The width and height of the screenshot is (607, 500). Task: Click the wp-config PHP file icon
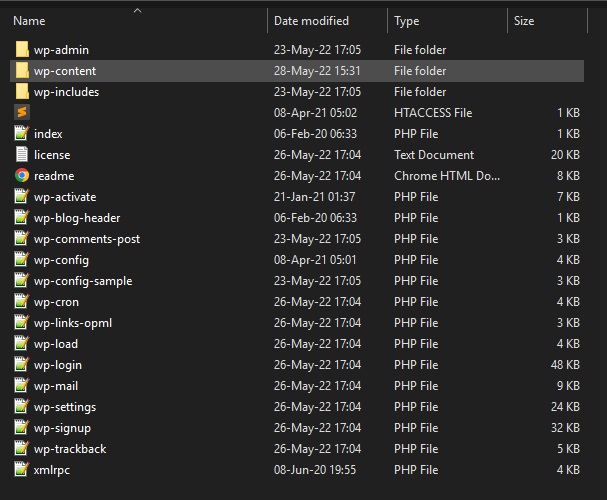(22, 260)
